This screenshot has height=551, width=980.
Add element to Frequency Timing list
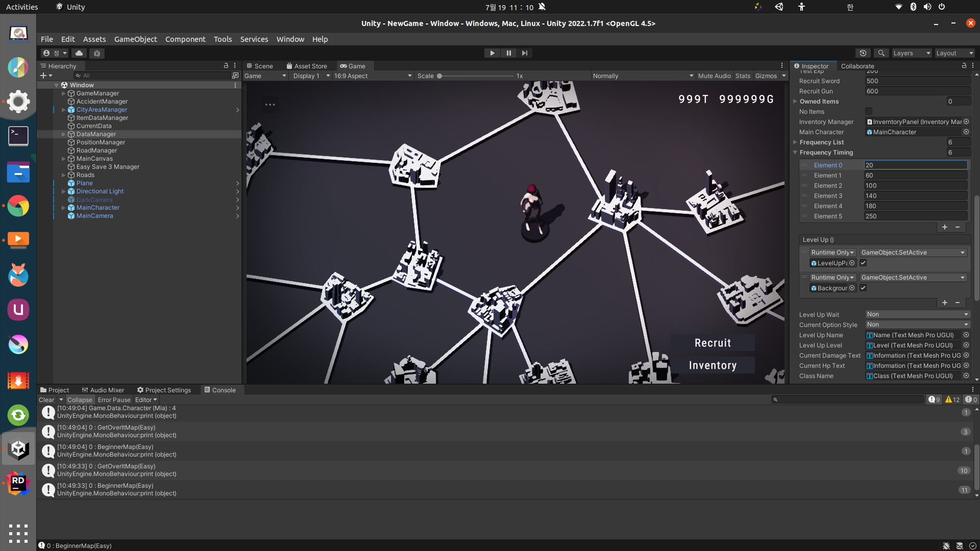pos(945,227)
